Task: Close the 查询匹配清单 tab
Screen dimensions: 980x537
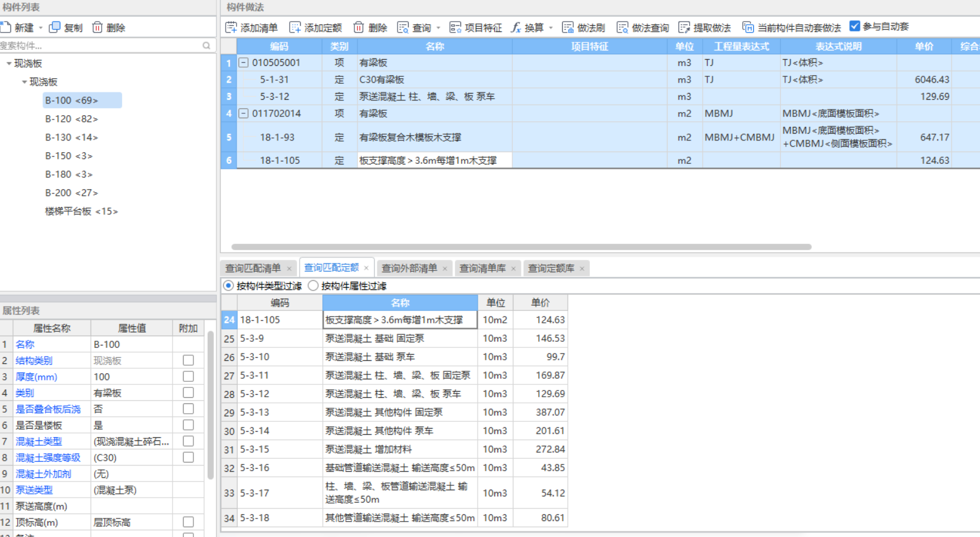Action: coord(289,268)
